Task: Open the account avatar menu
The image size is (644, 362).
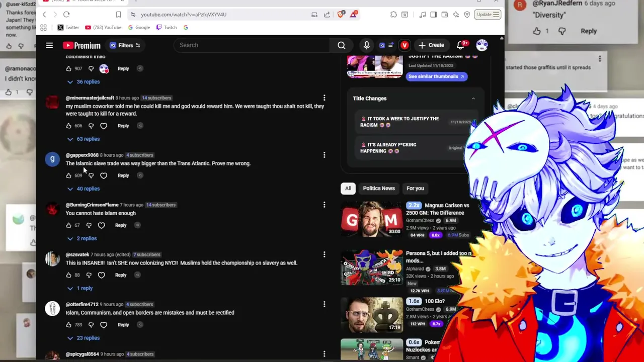Action: tap(482, 45)
